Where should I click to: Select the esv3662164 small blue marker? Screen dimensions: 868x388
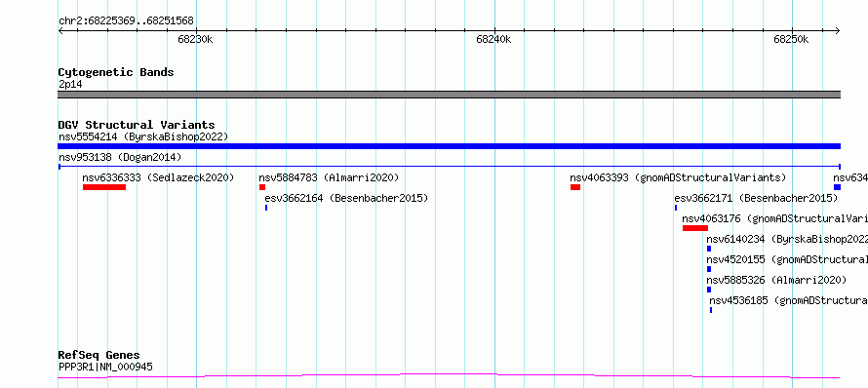click(266, 208)
